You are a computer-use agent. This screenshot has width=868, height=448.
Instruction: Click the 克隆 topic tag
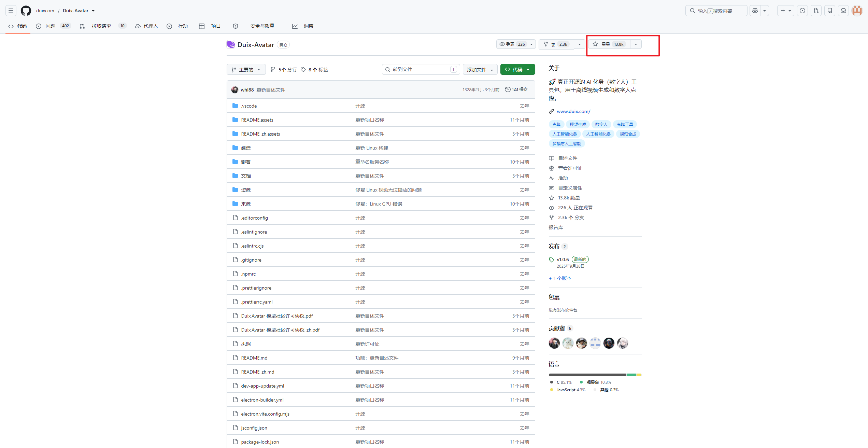(556, 124)
